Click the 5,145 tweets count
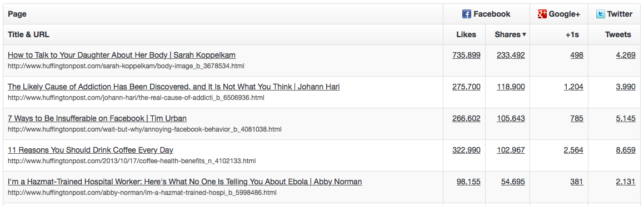Image resolution: width=644 pixels, height=206 pixels. (x=626, y=119)
